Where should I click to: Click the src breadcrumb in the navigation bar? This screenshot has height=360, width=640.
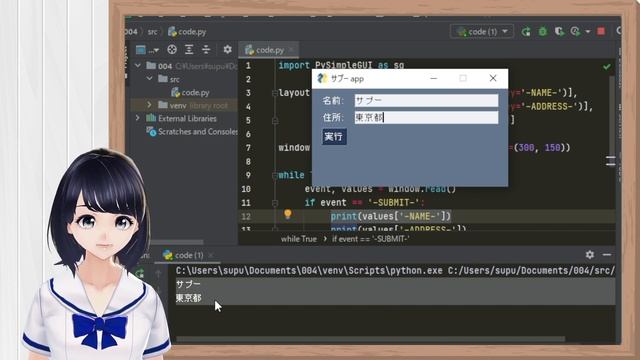click(x=152, y=31)
